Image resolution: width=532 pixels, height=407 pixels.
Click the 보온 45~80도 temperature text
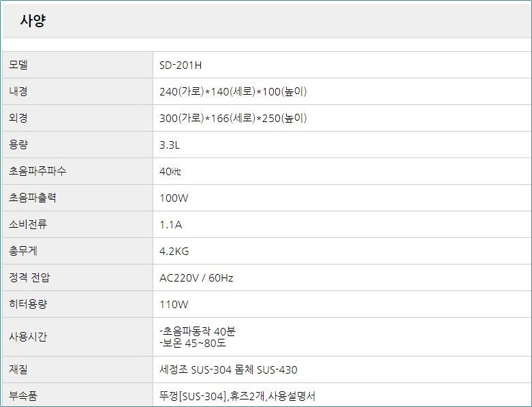click(x=193, y=343)
